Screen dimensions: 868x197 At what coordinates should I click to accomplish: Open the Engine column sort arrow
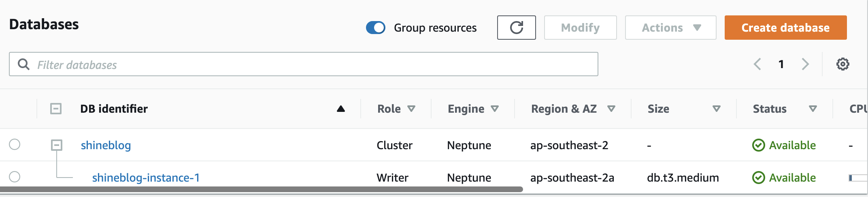pos(495,109)
